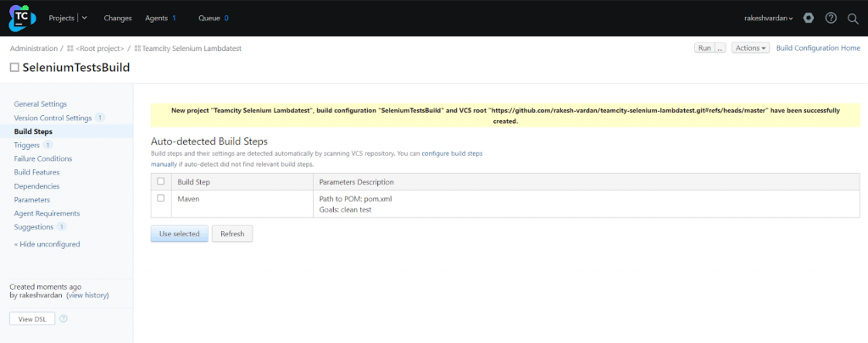Screen dimensions: 868x343
Task: Follow the Build Configuration Home link
Action: pos(818,48)
